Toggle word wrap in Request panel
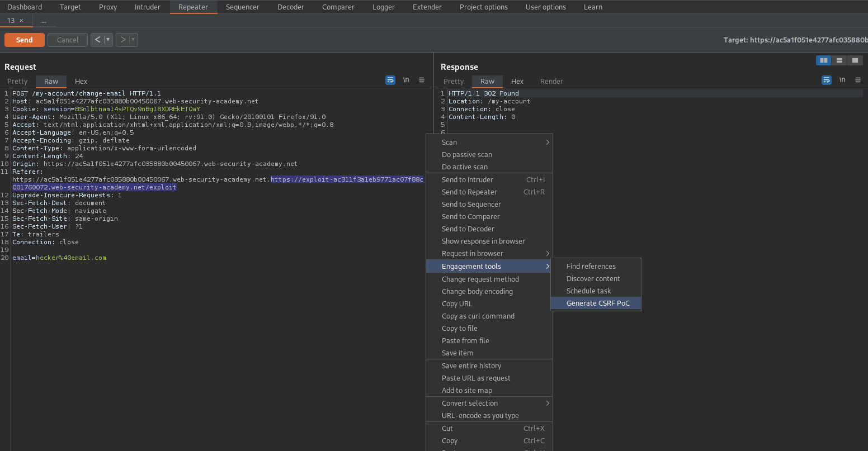This screenshot has width=868, height=451. click(390, 80)
